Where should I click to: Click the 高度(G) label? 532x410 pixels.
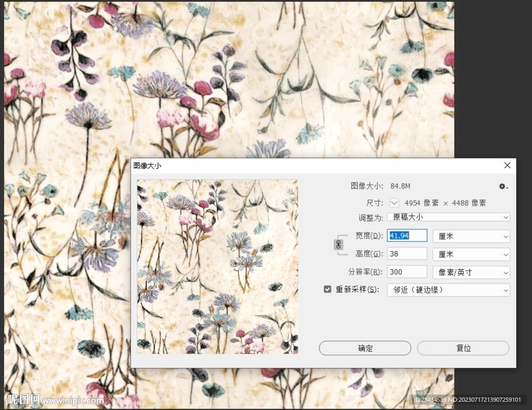[x=369, y=254]
